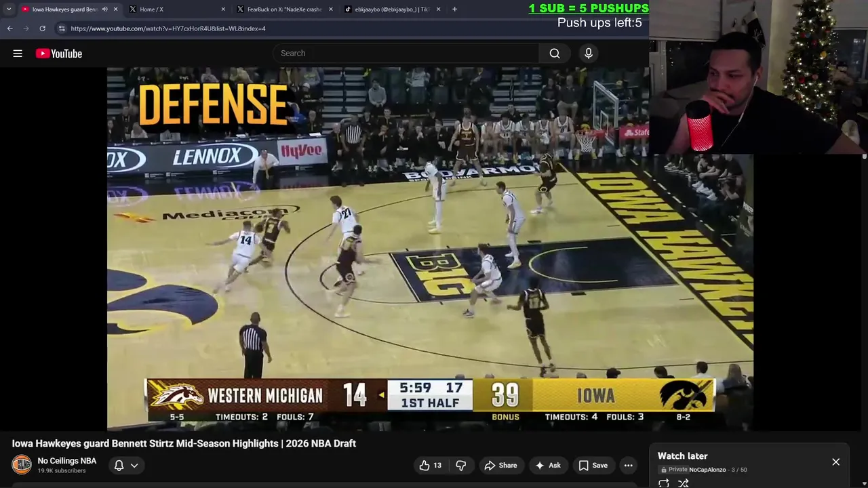Viewport: 868px width, 488px height.
Task: Go forward with the browser forward arrow
Action: [x=26, y=28]
